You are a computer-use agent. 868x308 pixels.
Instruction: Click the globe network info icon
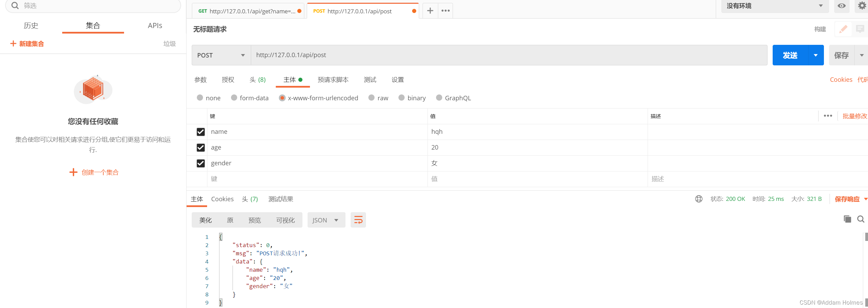click(x=699, y=199)
